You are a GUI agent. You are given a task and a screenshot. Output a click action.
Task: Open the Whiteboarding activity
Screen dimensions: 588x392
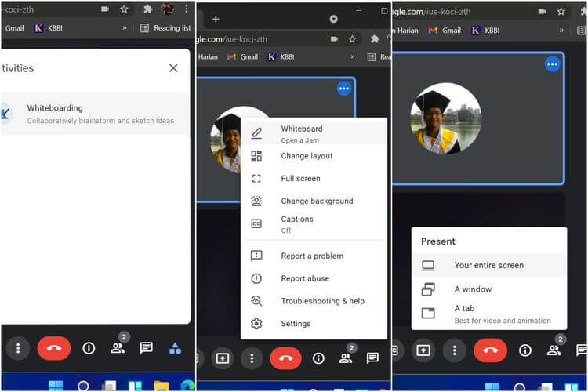(95, 114)
